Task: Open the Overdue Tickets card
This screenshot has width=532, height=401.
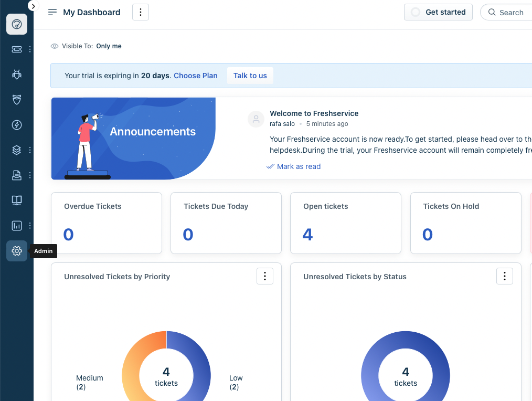Action: pos(107,223)
